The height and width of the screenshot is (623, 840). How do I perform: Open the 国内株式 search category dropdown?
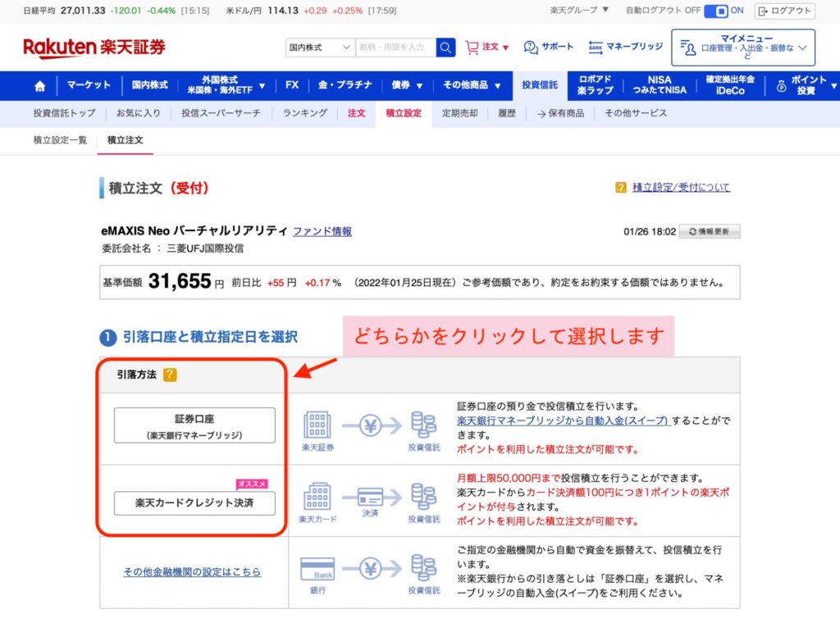(320, 47)
